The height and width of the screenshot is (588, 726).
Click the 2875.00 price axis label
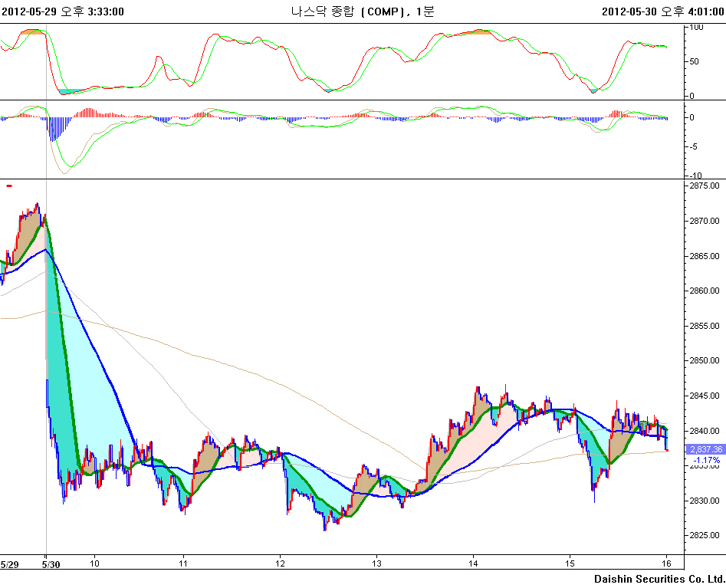[x=704, y=186]
